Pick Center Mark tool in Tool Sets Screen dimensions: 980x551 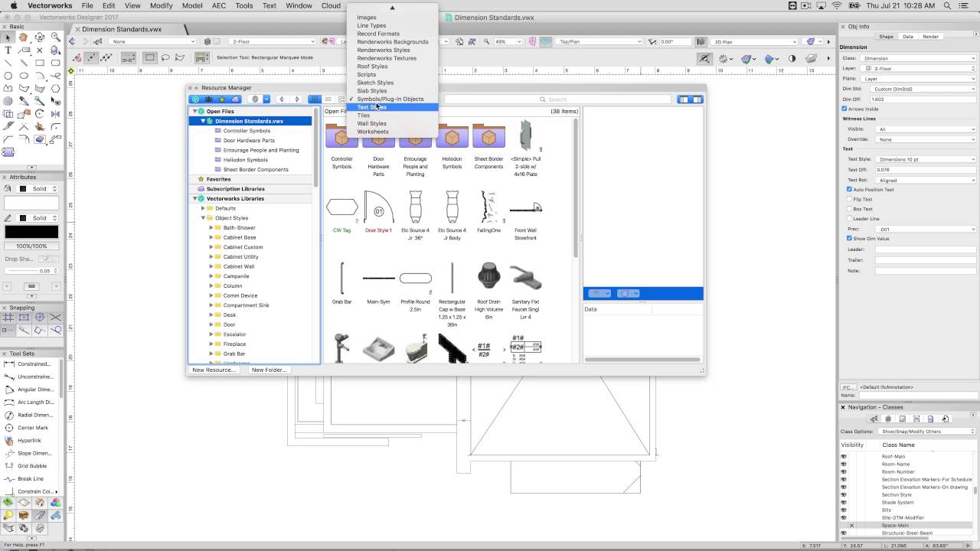(x=27, y=428)
